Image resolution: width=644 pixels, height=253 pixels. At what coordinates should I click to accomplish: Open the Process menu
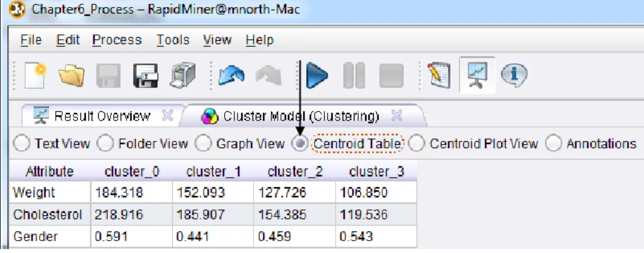117,40
